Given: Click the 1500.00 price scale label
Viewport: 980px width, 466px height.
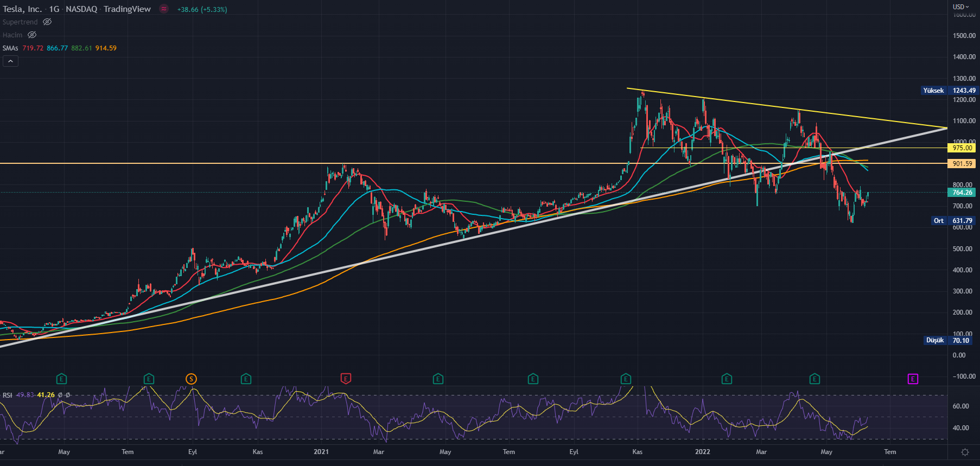Looking at the screenshot, I should (964, 36).
